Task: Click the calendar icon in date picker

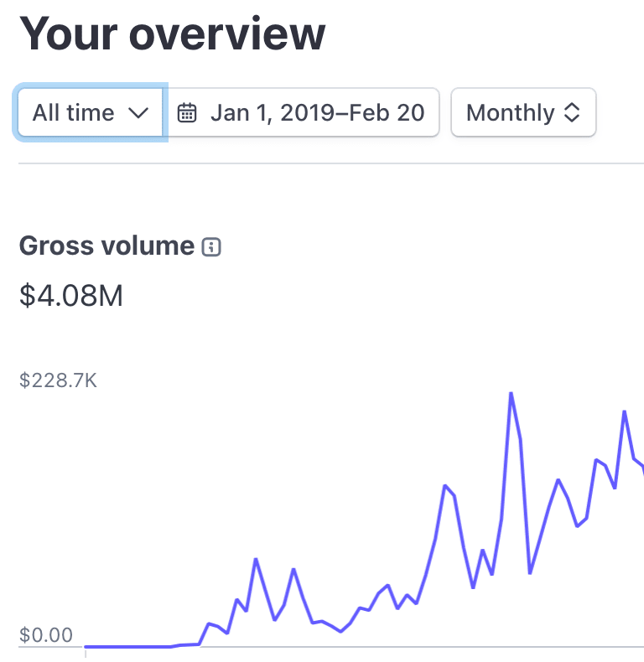Action: [187, 113]
